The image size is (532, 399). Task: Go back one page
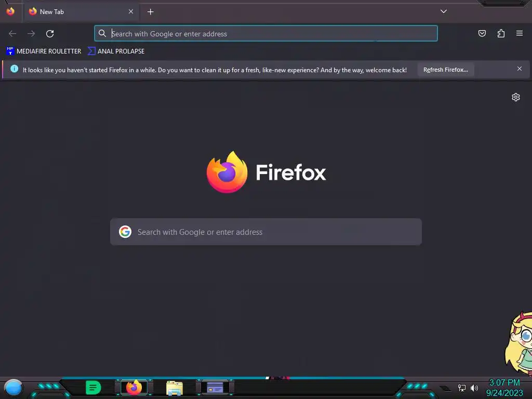coord(12,34)
